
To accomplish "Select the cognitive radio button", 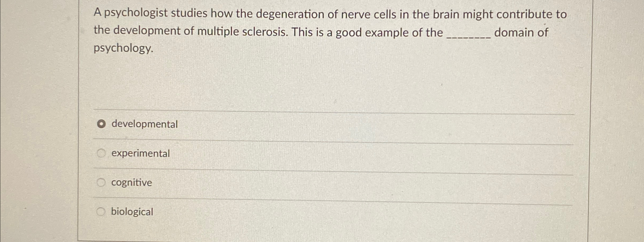I will tap(102, 182).
